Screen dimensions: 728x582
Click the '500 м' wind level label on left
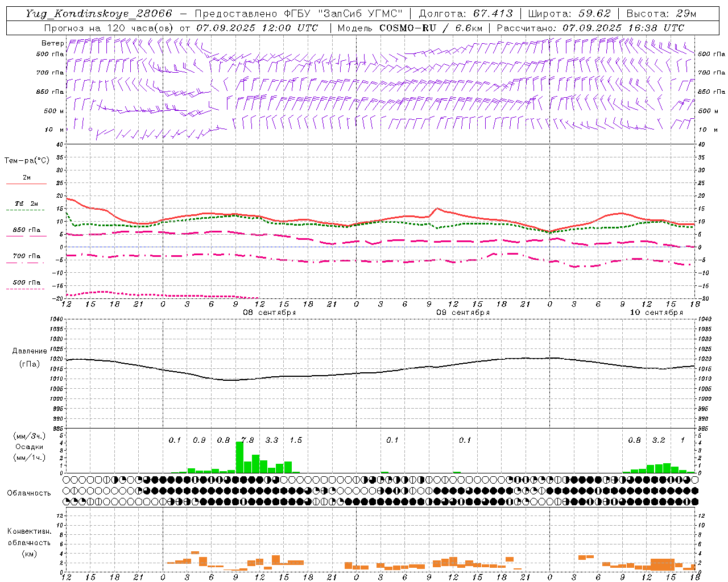coord(55,111)
